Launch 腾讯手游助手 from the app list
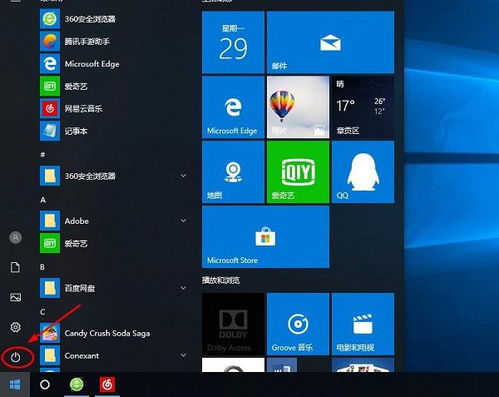The width and height of the screenshot is (499, 397). coord(113,41)
